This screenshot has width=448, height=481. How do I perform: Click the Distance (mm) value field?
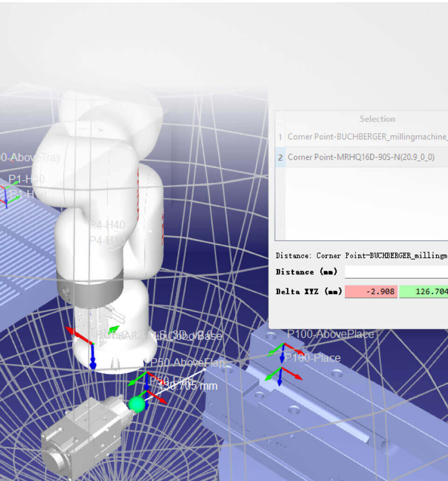(396, 272)
